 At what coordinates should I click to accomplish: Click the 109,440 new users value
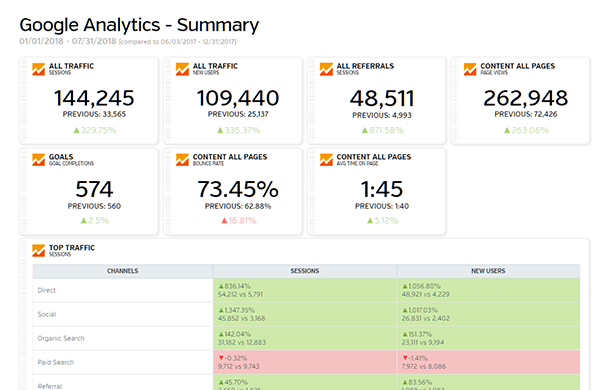pyautogui.click(x=238, y=98)
